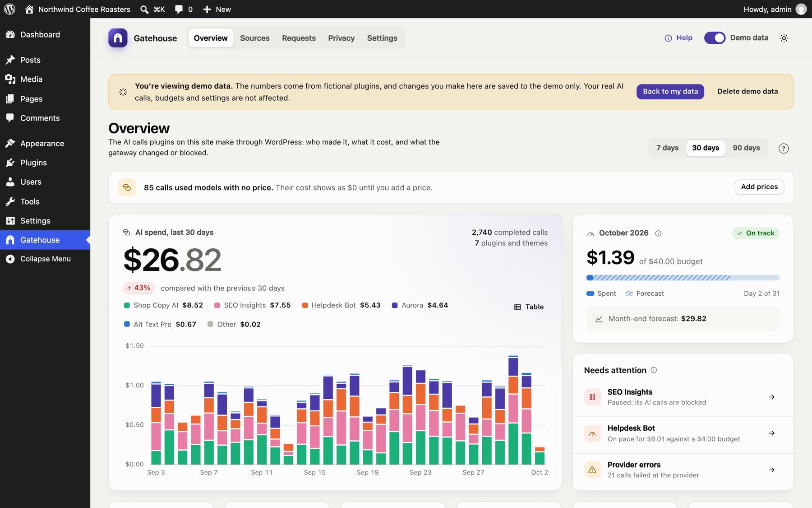Toggle Aurora legend series
Image resolution: width=812 pixels, height=508 pixels.
(420, 305)
